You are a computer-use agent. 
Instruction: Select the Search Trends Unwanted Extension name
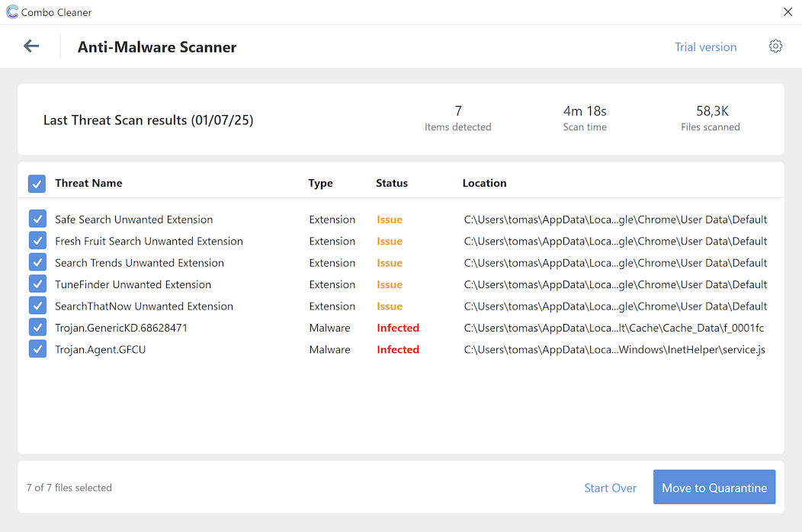140,263
